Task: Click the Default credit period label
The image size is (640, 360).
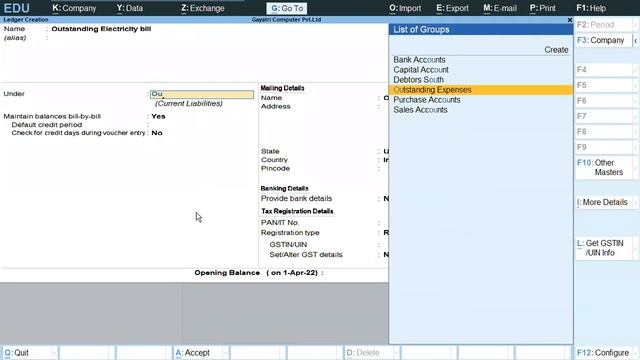Action: [47, 125]
